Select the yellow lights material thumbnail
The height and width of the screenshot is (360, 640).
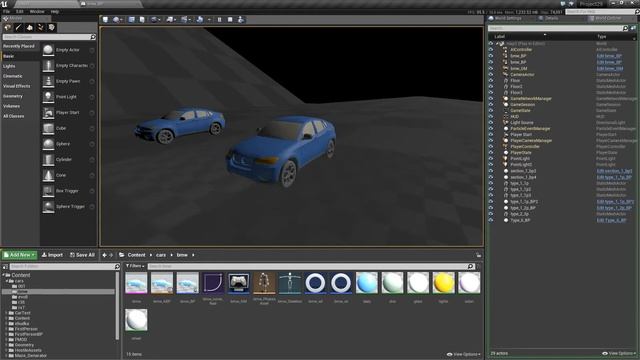443,283
